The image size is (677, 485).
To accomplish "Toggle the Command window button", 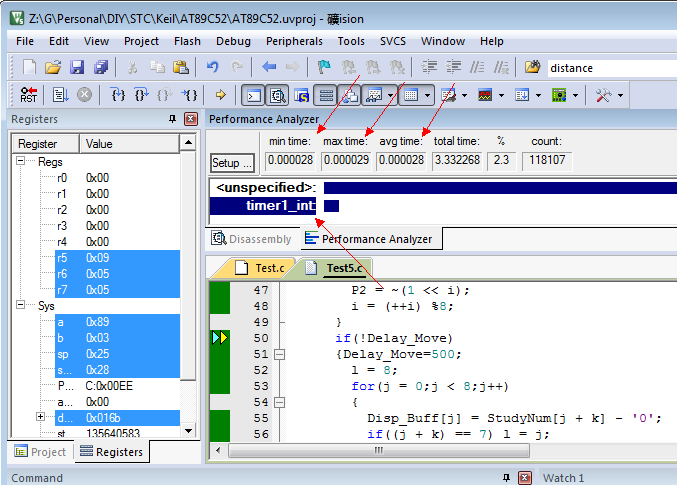I will (253, 95).
